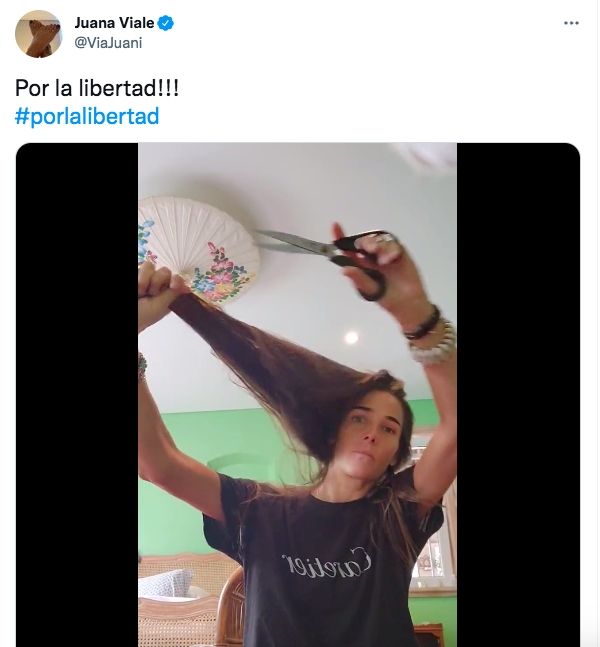
Task: Click the round ceiling light spot in the video
Action: pos(351,338)
